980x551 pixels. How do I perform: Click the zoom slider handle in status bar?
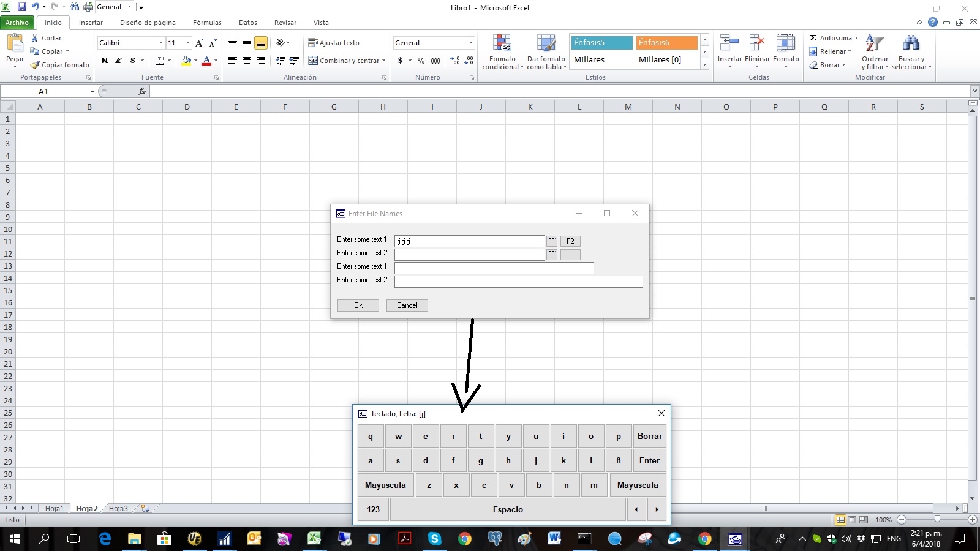click(937, 520)
